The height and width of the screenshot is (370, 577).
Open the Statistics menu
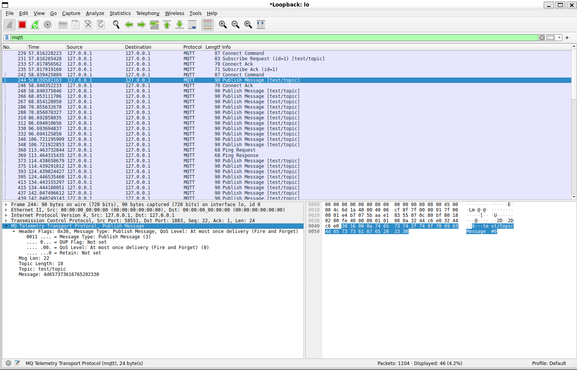coord(120,13)
